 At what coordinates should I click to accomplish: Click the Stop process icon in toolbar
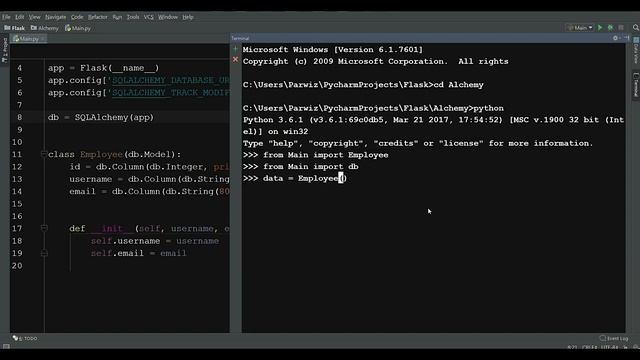point(621,28)
